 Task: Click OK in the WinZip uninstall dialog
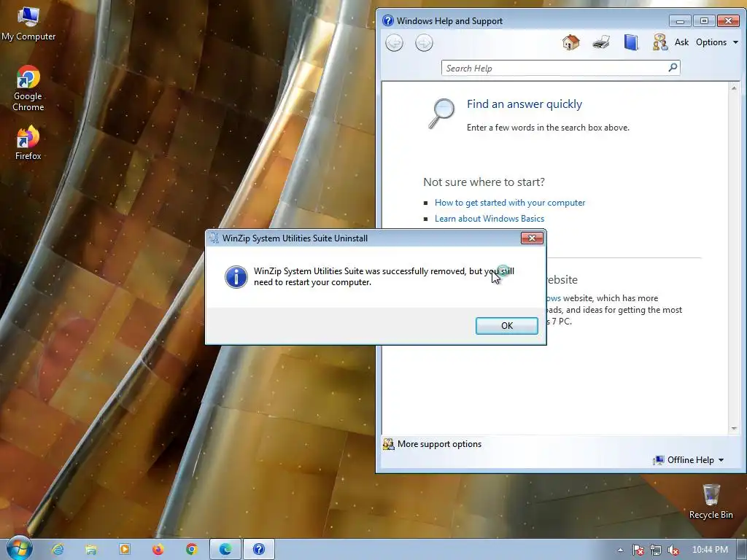(x=506, y=326)
